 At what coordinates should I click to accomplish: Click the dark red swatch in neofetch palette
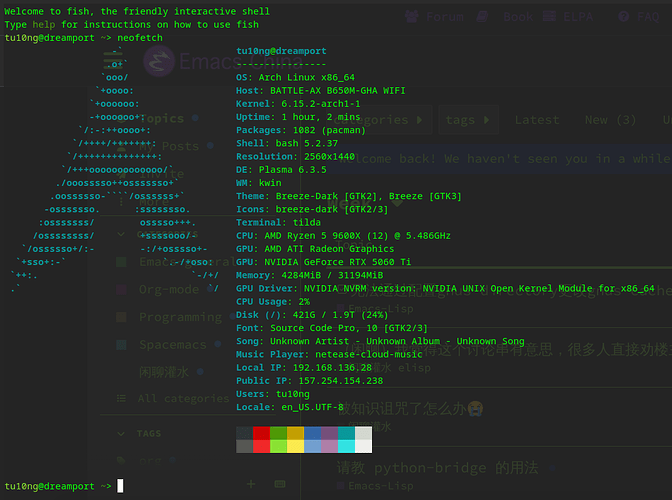(x=261, y=433)
